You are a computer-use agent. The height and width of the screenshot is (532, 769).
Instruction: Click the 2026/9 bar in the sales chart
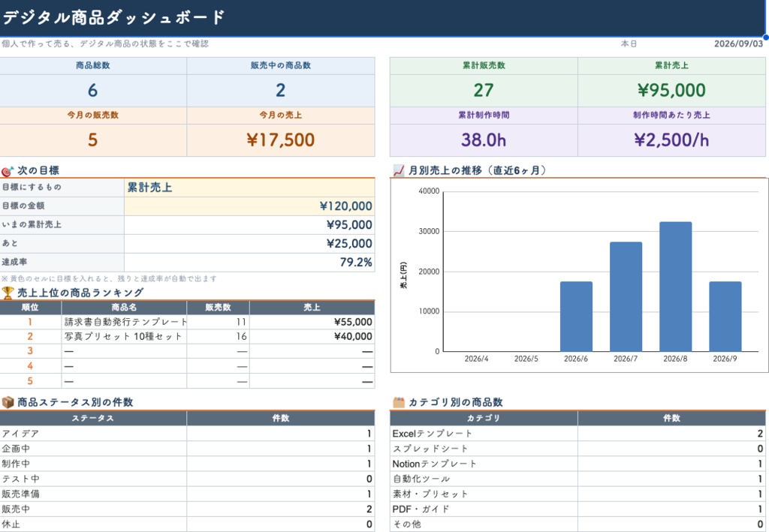725,317
